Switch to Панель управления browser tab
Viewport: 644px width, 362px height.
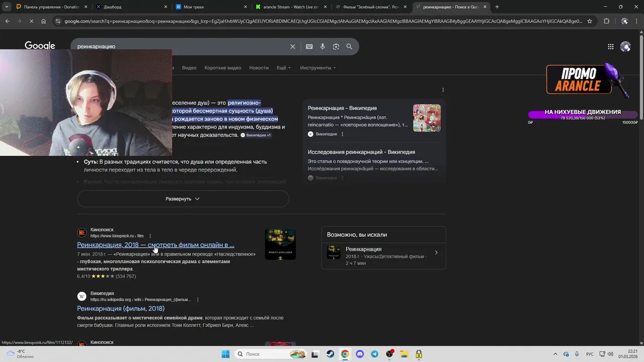(x=51, y=7)
